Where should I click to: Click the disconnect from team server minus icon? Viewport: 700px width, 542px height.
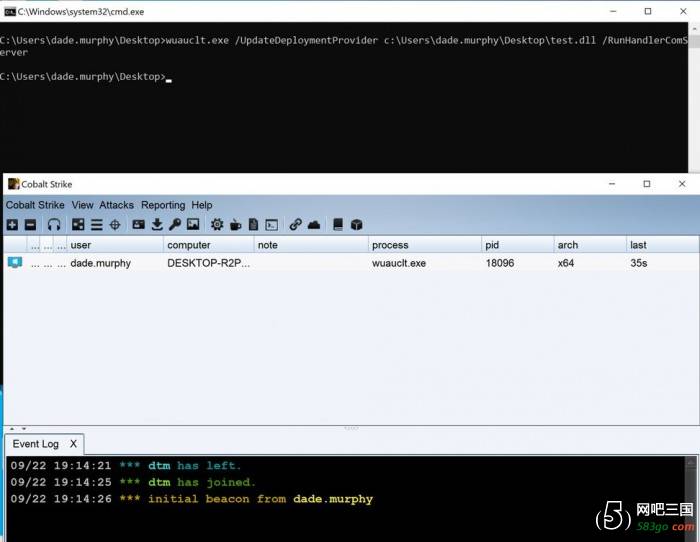pyautogui.click(x=30, y=225)
